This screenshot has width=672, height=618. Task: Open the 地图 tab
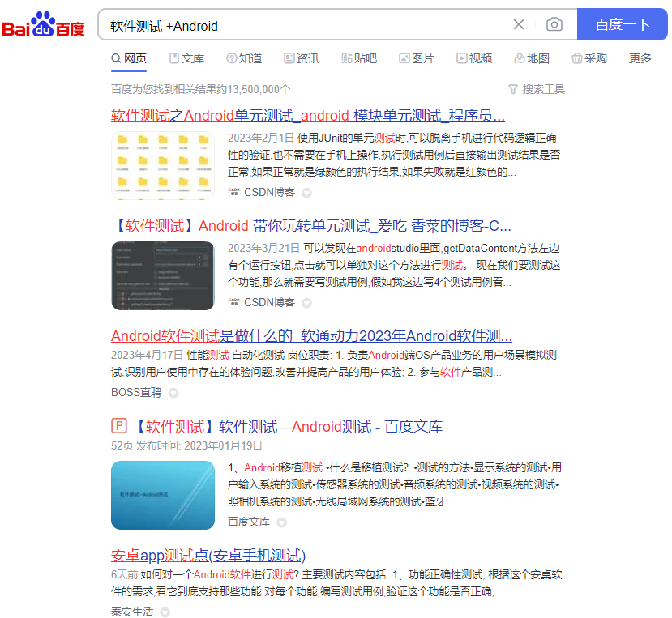[x=532, y=58]
